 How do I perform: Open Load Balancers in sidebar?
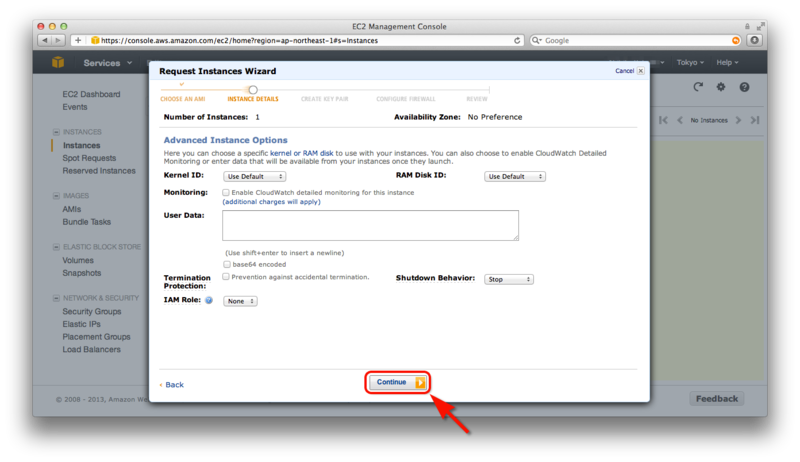[92, 350]
